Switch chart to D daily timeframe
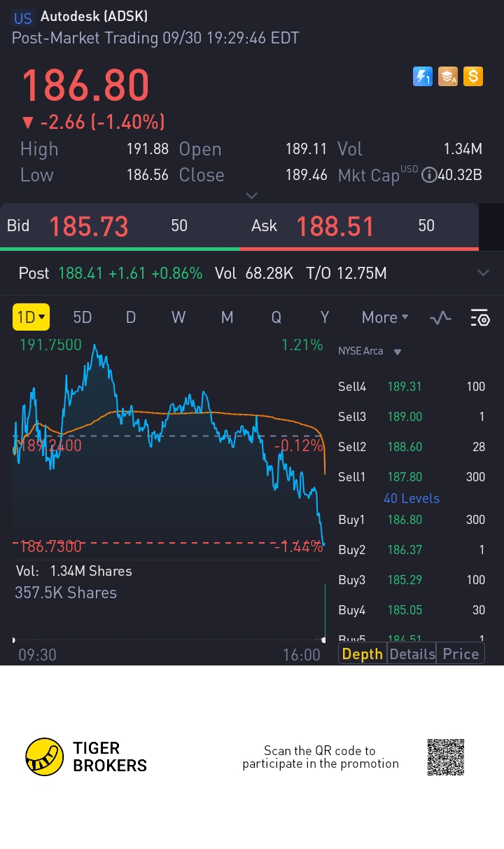The image size is (504, 849). [x=130, y=317]
